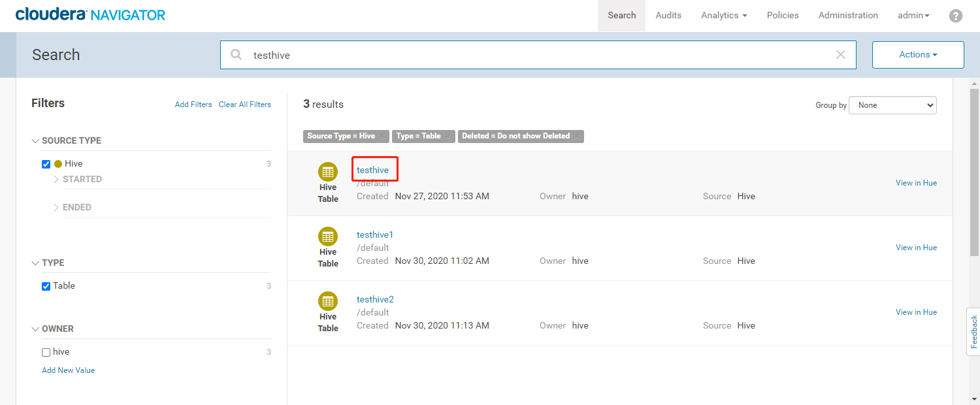Open the Analytics dropdown menu
Viewport: 980px width, 405px height.
coord(724,15)
